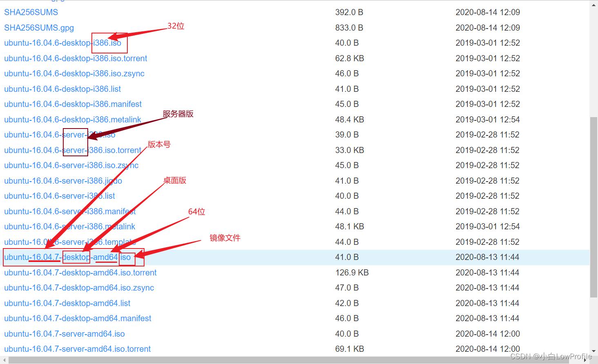Open ubuntu-16.04.6-desktop-i386.list link
The height and width of the screenshot is (364, 598).
(62, 89)
